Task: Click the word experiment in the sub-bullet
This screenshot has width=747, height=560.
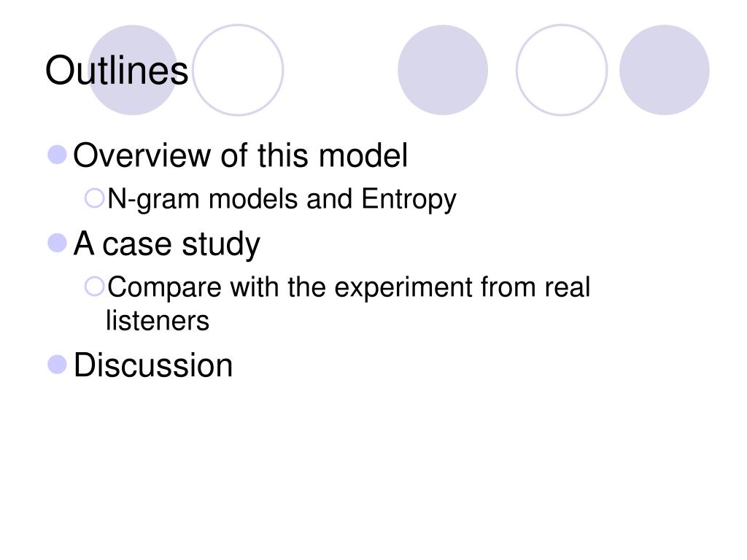Action: click(x=403, y=289)
